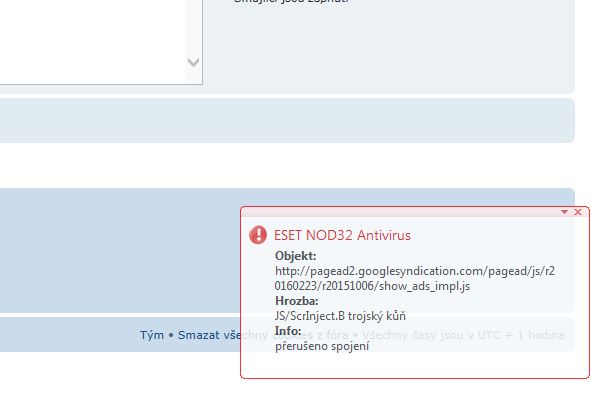Click the JS/ScrInject.B trojský kůň threat text

coord(340,316)
